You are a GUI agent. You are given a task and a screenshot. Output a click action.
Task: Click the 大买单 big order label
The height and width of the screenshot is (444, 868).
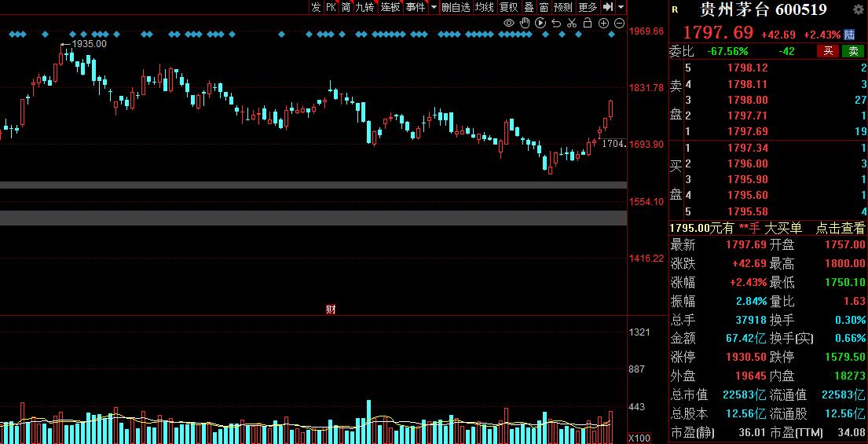click(x=783, y=228)
